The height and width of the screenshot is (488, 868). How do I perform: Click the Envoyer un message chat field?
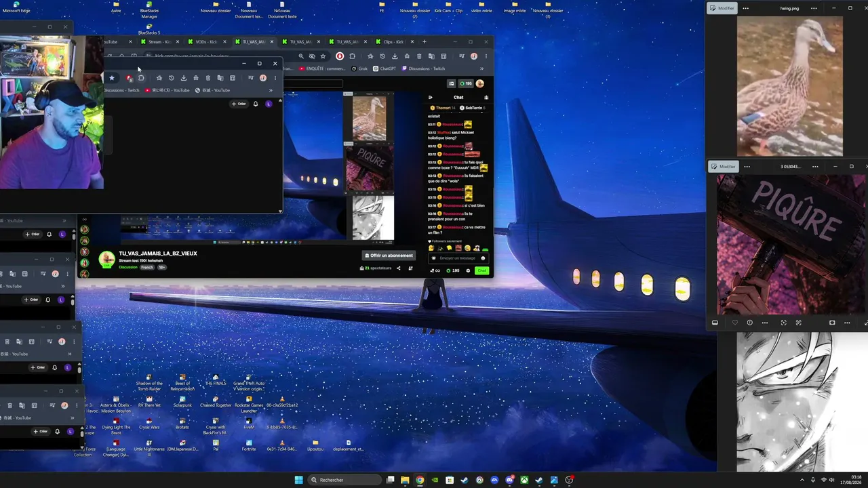click(x=458, y=258)
